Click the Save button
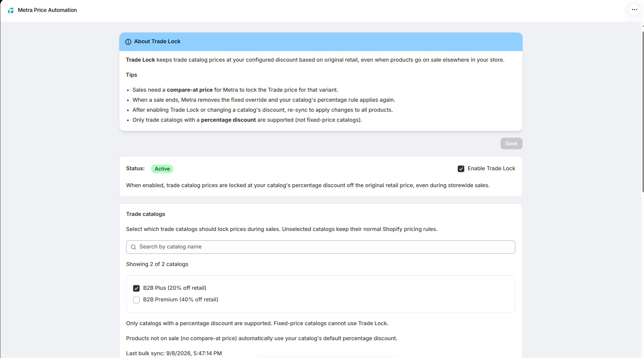The width and height of the screenshot is (644, 358). click(511, 143)
